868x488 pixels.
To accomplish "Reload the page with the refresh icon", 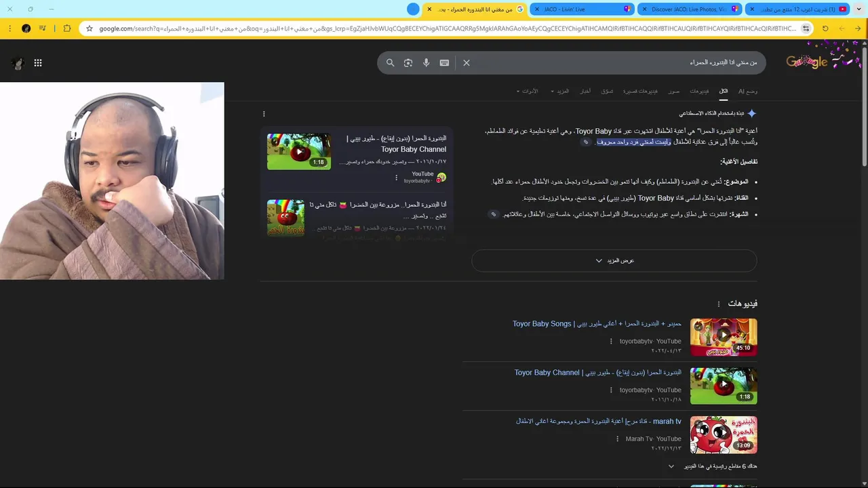I will click(825, 28).
